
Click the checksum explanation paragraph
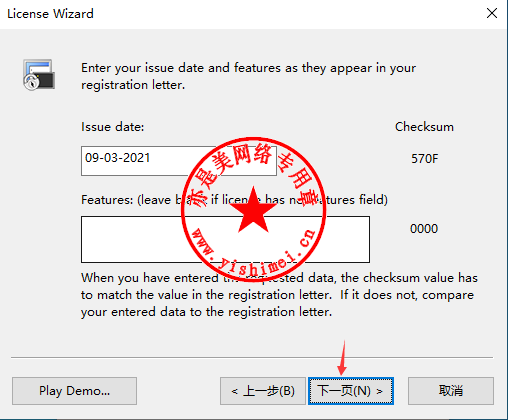279,295
